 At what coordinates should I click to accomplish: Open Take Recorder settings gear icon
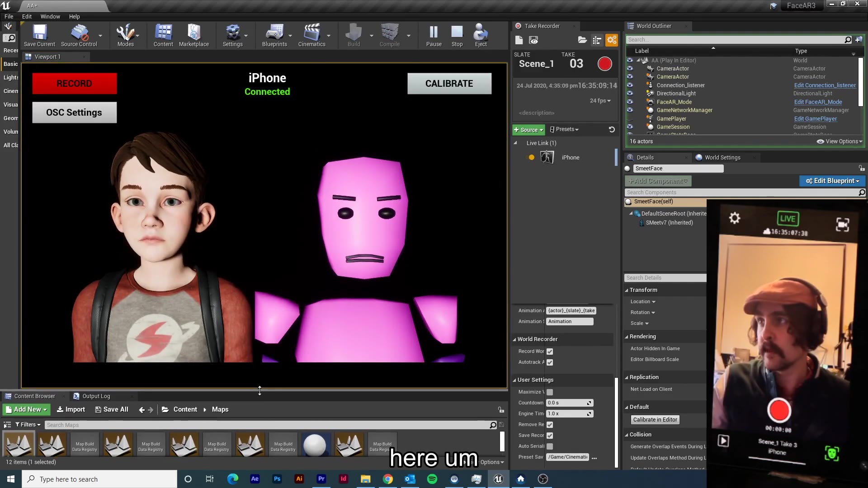click(x=611, y=40)
